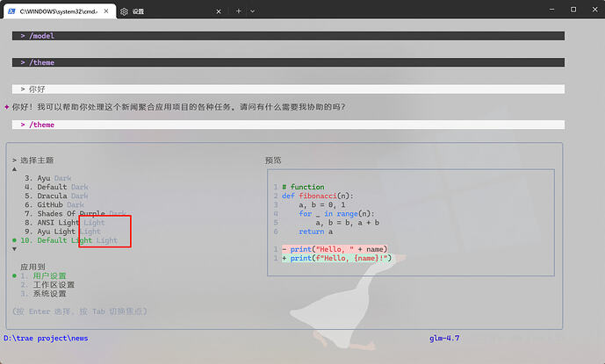Click the D:\trae project\news path
Viewport: 605px width, 364px height.
tap(46, 338)
